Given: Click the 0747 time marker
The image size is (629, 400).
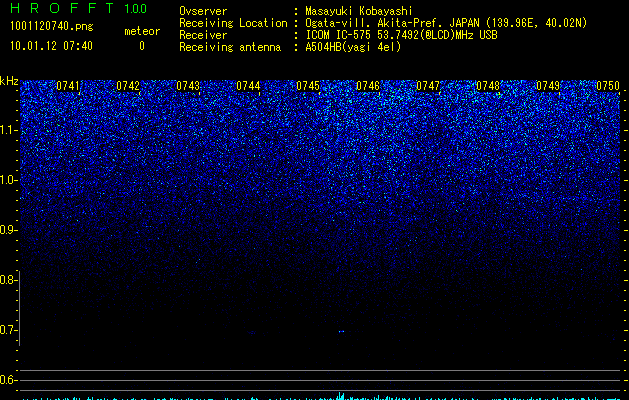Looking at the screenshot, I should (x=428, y=86).
